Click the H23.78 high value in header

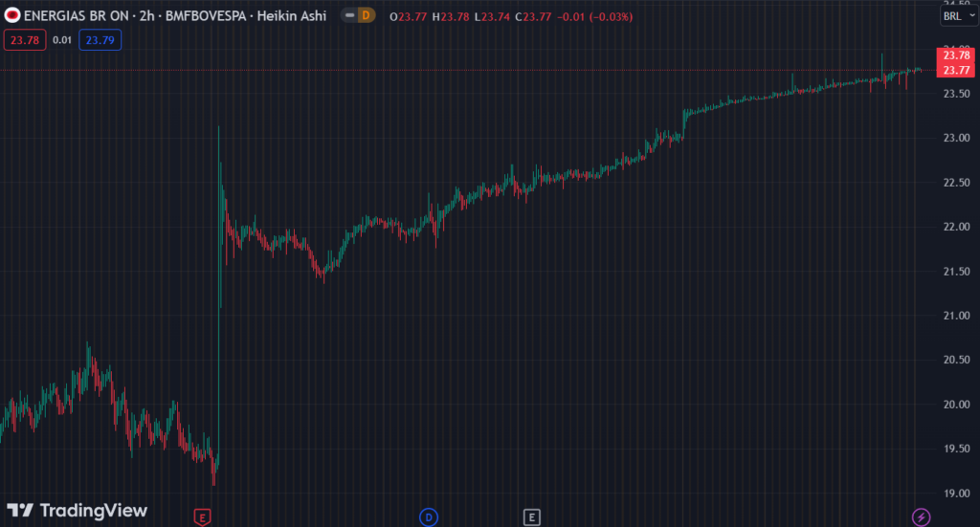click(450, 17)
